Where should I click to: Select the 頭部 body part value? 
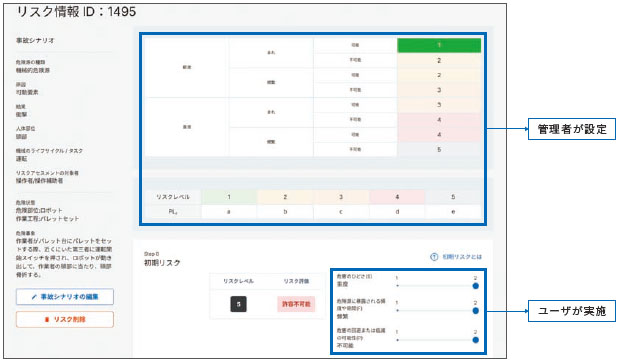pyautogui.click(x=22, y=137)
